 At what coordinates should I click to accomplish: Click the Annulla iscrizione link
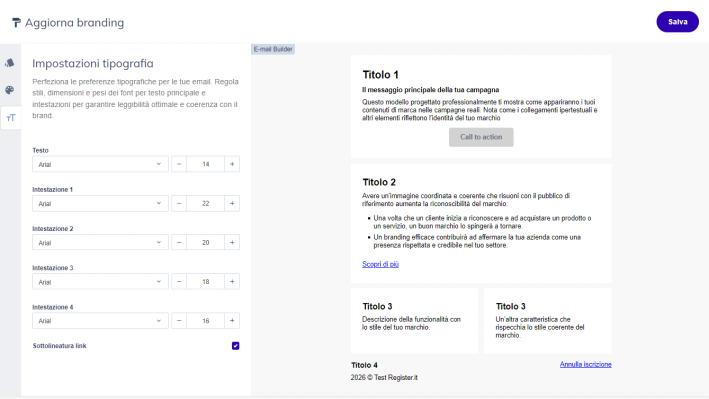586,365
